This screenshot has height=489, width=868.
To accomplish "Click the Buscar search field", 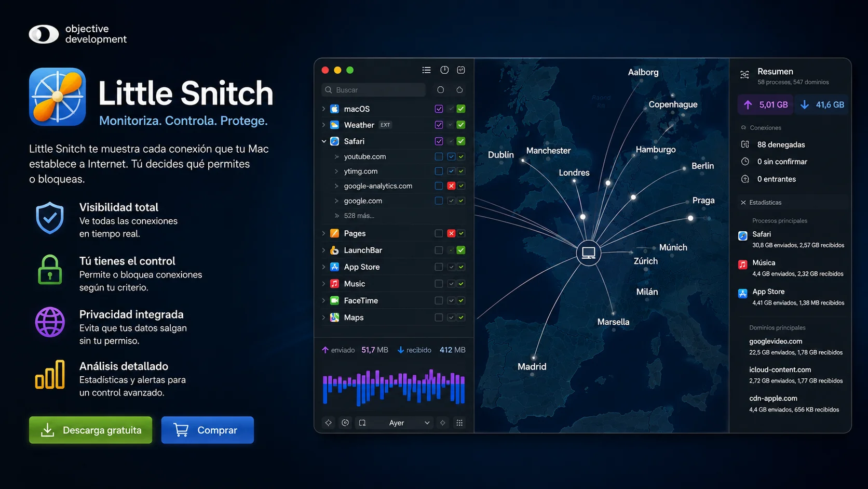I will [374, 90].
